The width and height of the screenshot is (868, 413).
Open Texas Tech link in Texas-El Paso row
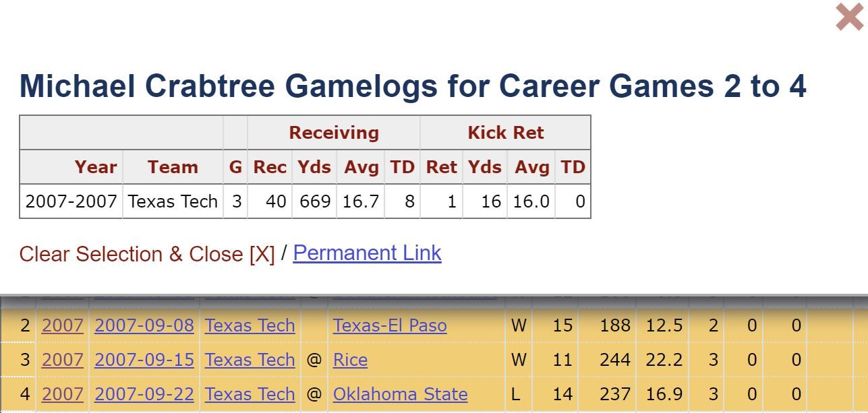(250, 325)
